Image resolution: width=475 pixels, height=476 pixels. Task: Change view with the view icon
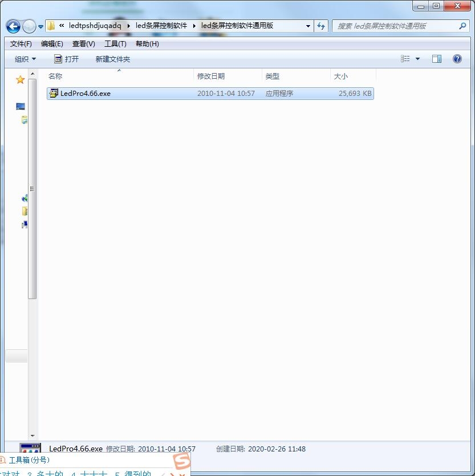405,59
